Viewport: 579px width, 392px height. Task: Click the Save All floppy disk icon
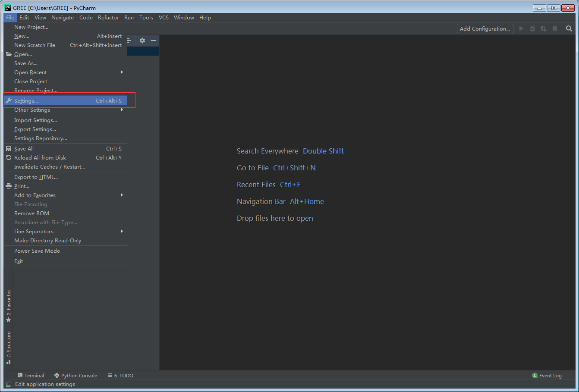tap(9, 148)
